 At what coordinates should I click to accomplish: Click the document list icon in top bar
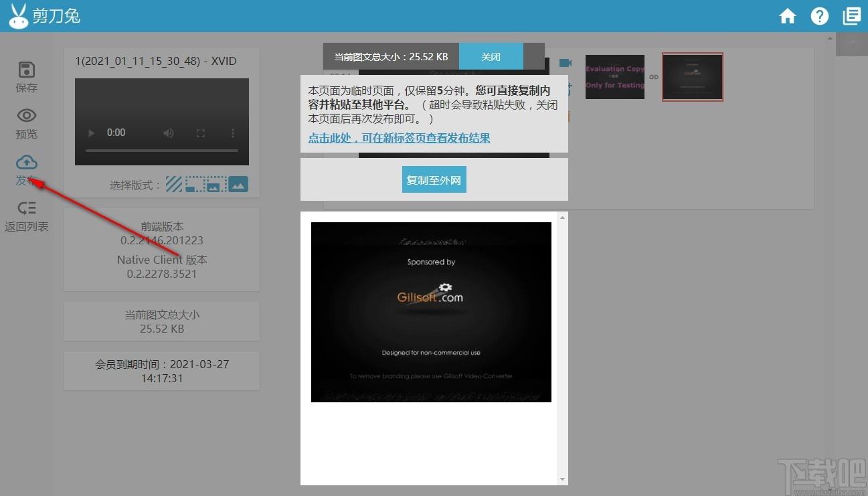[x=851, y=16]
